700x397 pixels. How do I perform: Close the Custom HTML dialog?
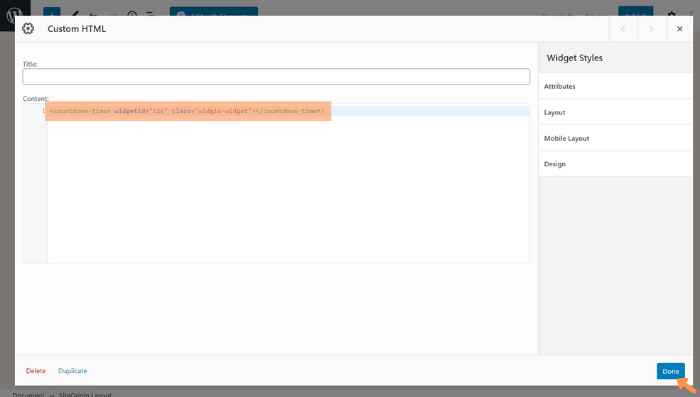(x=679, y=29)
